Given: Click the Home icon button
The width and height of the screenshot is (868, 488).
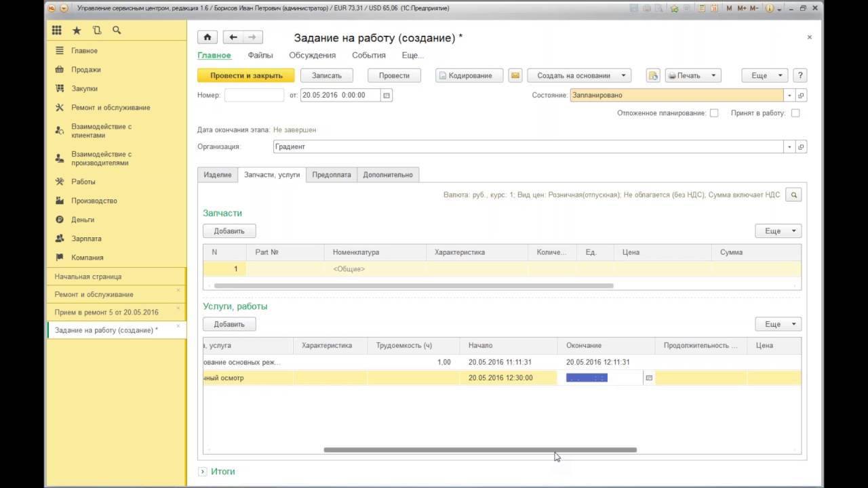Looking at the screenshot, I should pos(207,37).
